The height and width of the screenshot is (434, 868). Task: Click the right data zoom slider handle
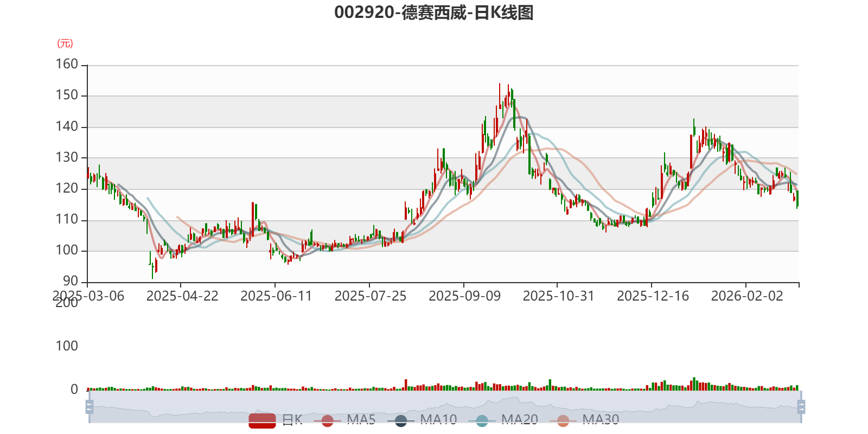[801, 407]
